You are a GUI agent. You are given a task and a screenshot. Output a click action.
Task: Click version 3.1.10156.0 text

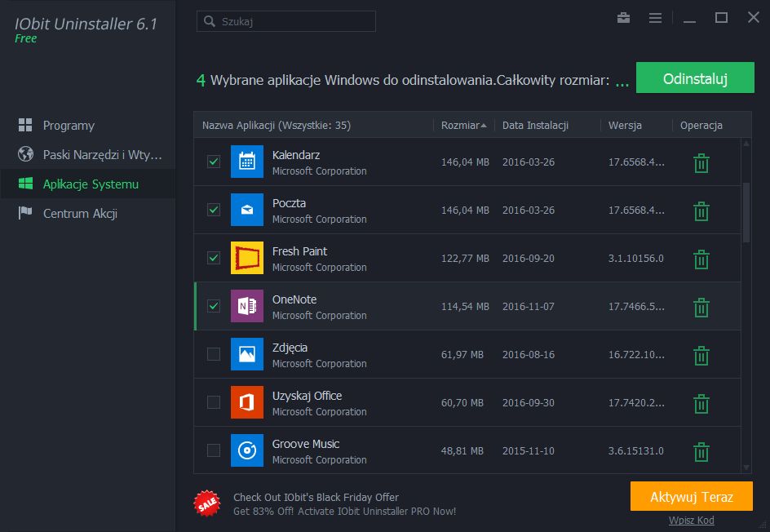tap(635, 259)
